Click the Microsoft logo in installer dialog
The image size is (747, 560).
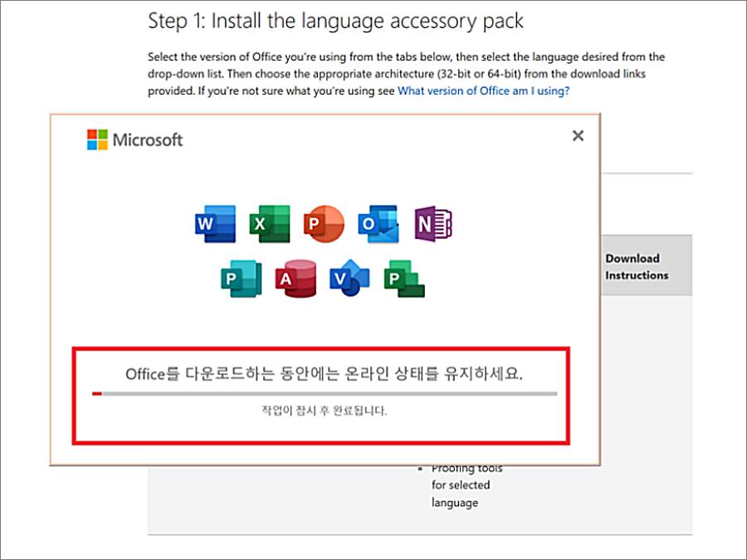coord(134,140)
